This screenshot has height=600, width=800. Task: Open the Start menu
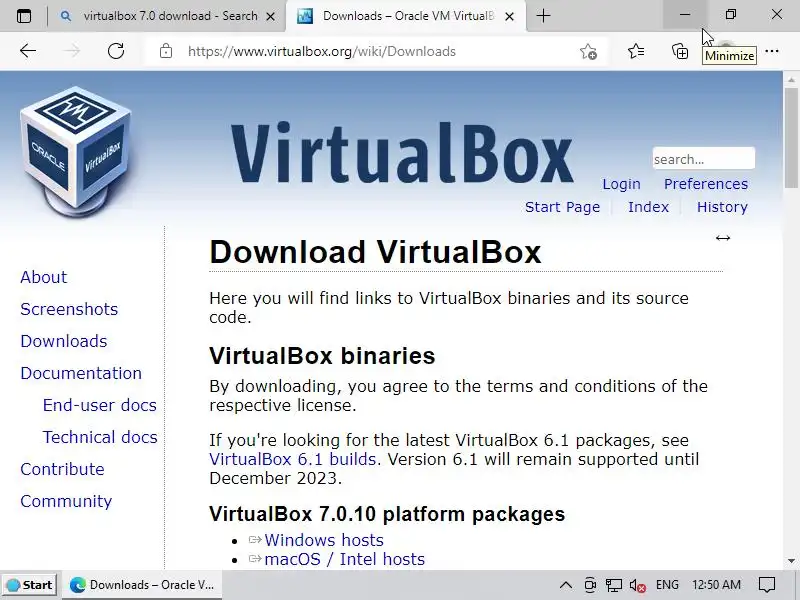[x=30, y=585]
